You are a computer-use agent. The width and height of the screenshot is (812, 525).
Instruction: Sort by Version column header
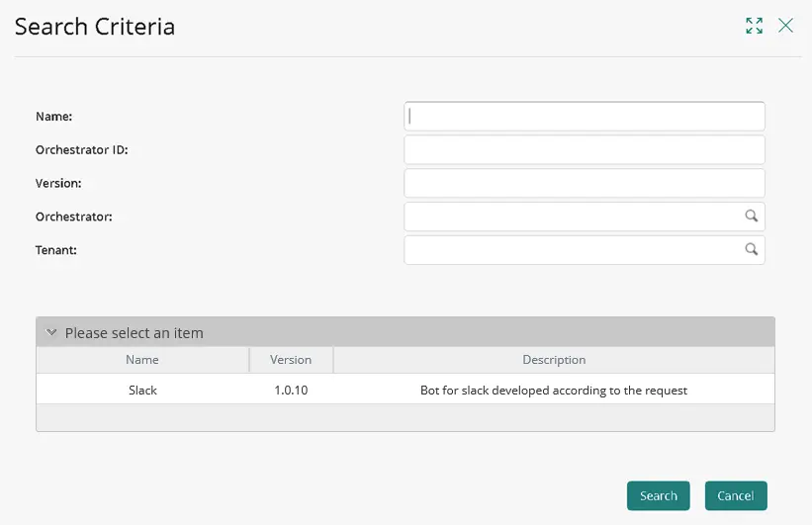coord(291,360)
